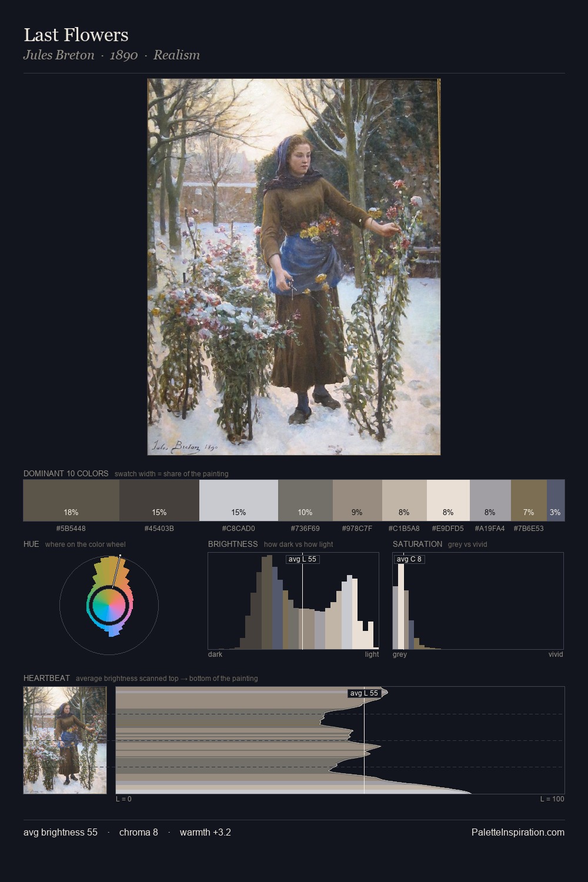This screenshot has height=882, width=588.
Task: Click hex code #C1B5A8 label
Action: click(x=405, y=529)
